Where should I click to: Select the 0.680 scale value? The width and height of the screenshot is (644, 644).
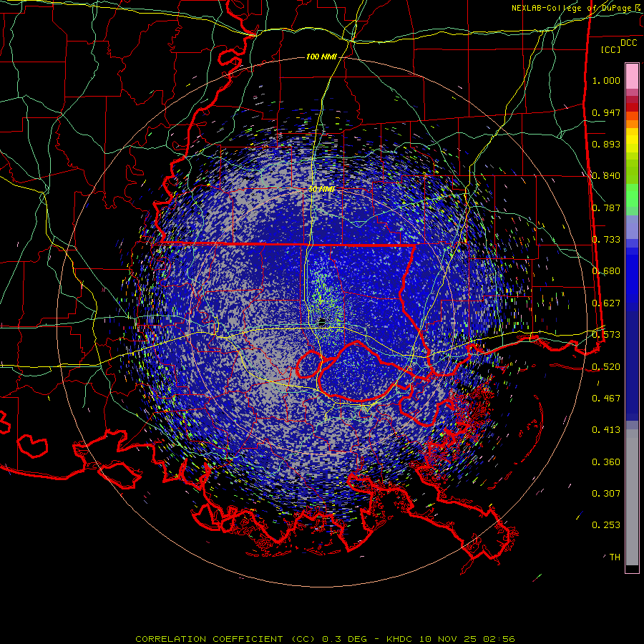(x=606, y=271)
